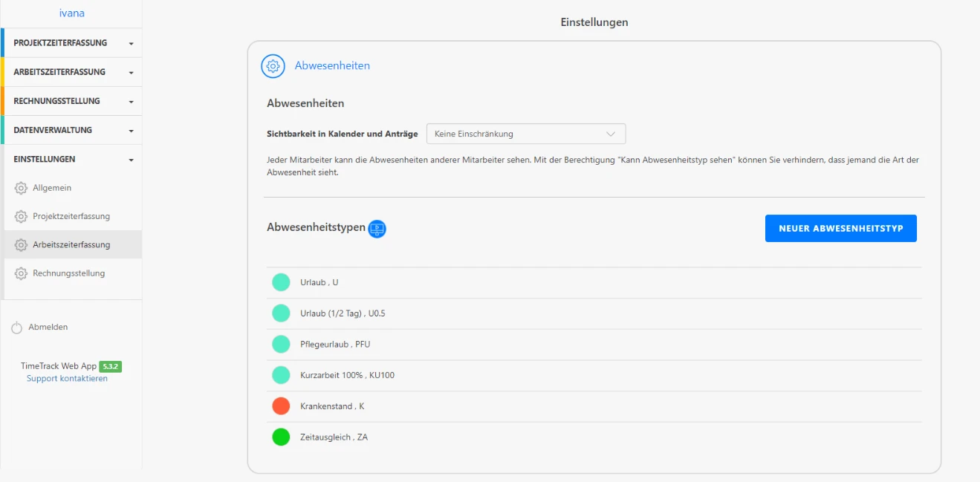Click the green 5.3.2 version badge
This screenshot has height=482, width=980.
[x=108, y=366]
